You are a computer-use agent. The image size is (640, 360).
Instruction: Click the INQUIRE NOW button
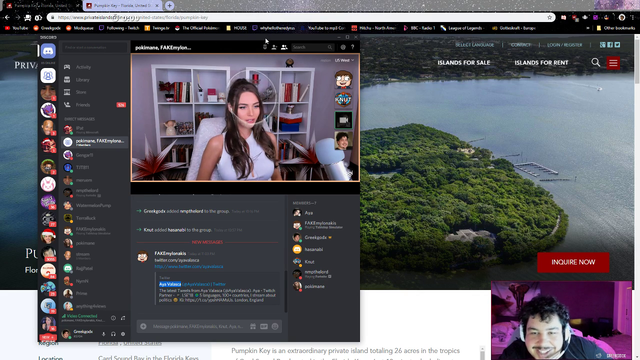[x=573, y=262]
